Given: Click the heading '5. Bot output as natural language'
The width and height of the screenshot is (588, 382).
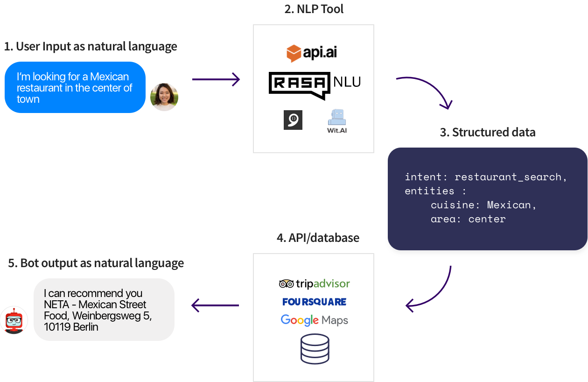Looking at the screenshot, I should pos(96,263).
